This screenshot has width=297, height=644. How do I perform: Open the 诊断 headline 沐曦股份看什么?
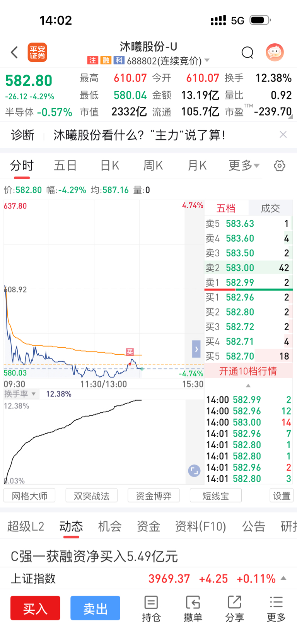[139, 135]
